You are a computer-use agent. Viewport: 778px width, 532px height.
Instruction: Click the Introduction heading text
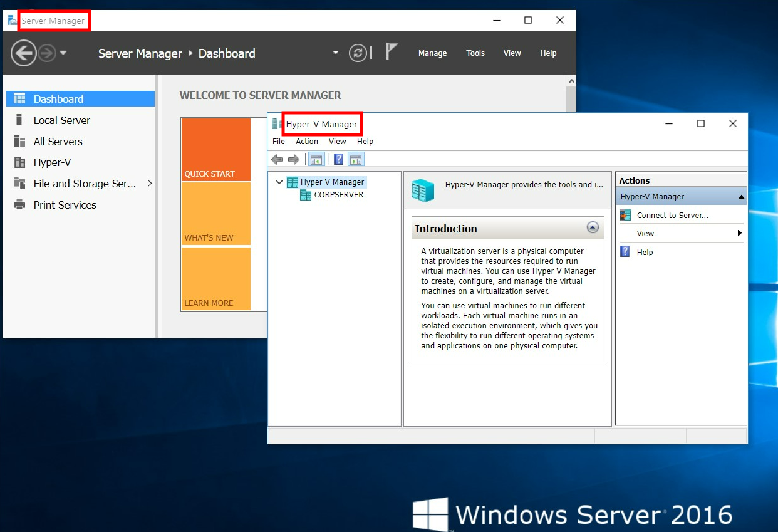tap(446, 229)
